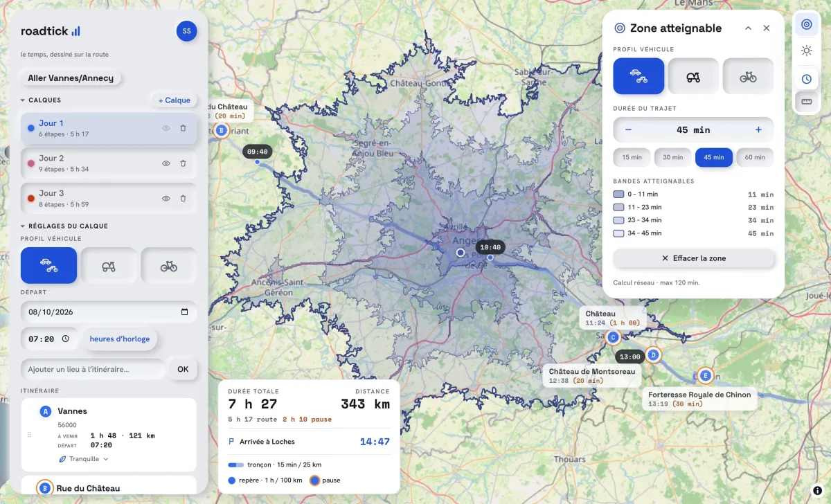Click Arrivée à Loches summary row

(309, 442)
